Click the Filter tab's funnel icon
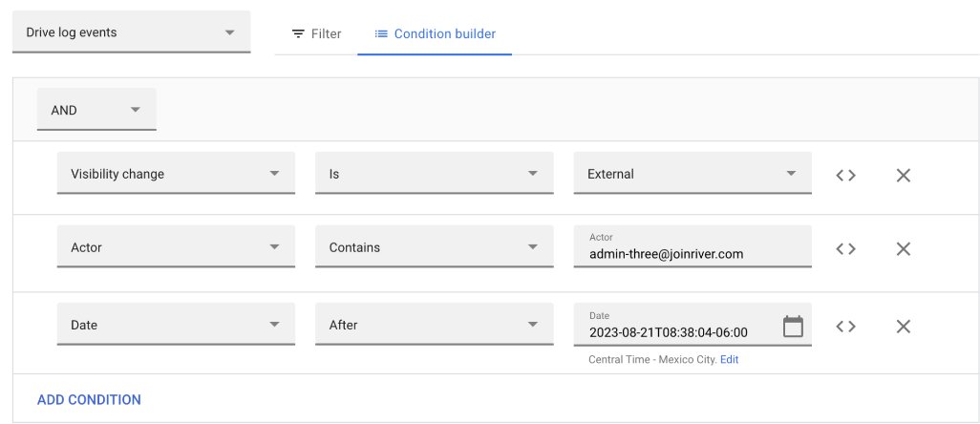Image resolution: width=980 pixels, height=424 pixels. click(299, 33)
